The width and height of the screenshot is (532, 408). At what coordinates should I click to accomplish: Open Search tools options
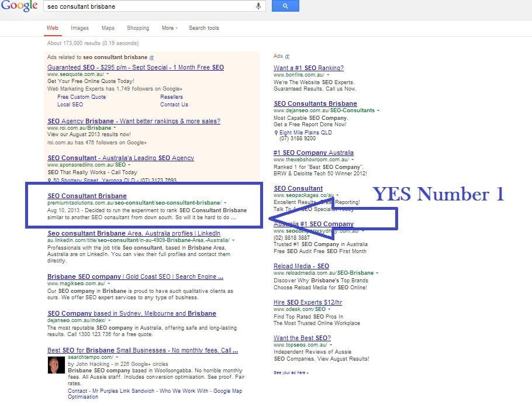click(204, 28)
